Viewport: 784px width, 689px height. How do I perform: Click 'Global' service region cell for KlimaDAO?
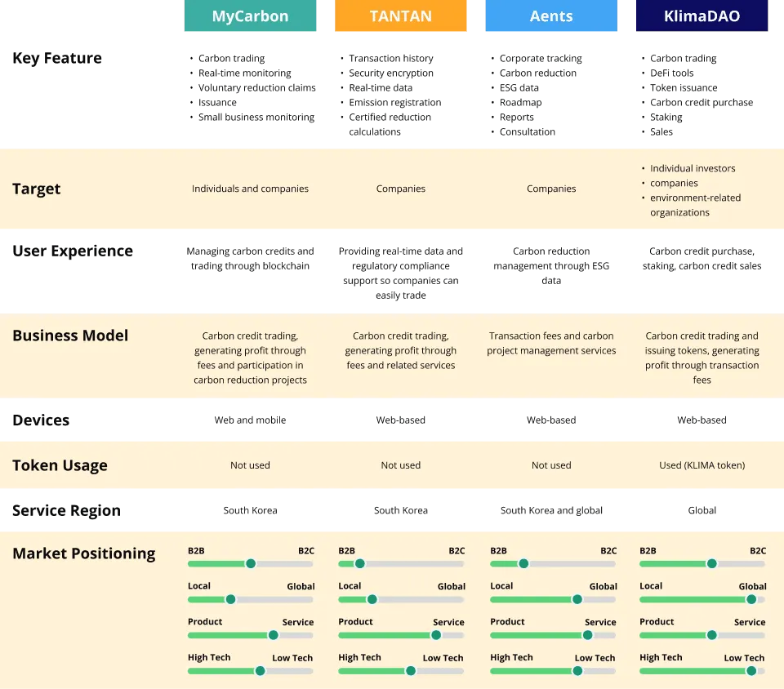(x=702, y=511)
